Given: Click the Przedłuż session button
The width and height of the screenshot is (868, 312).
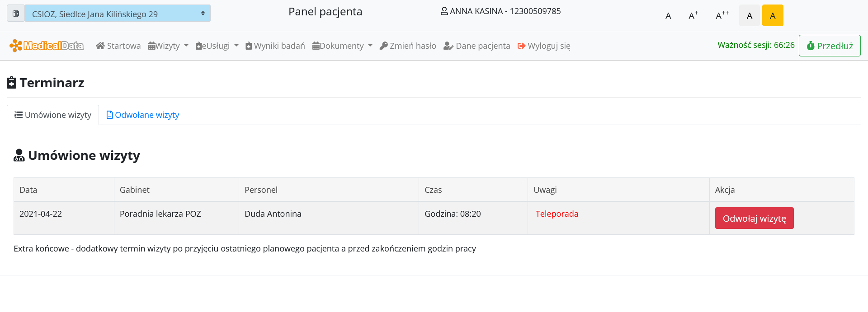Looking at the screenshot, I should point(830,46).
